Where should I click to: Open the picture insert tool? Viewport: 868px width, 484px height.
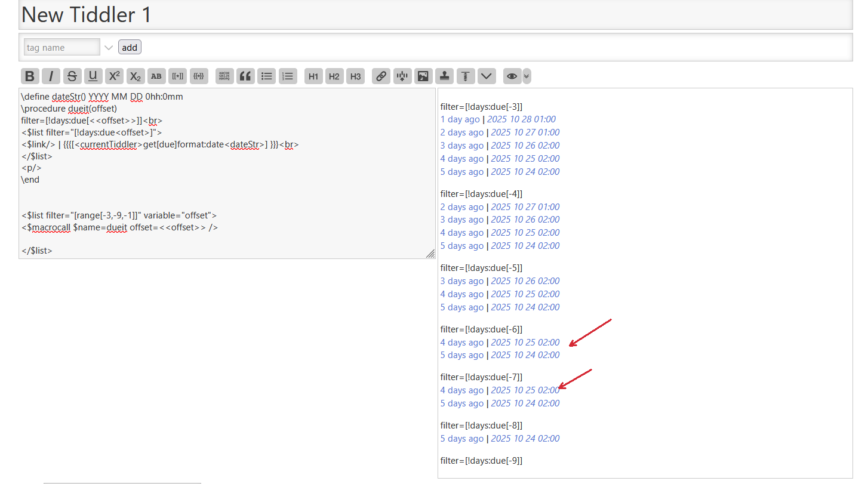tap(423, 76)
